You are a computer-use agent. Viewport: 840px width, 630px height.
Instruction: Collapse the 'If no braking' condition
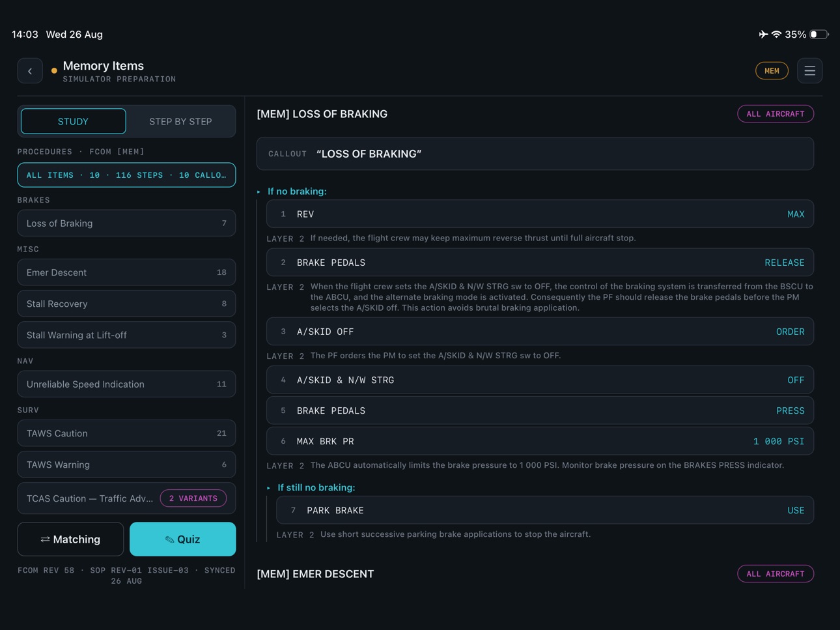click(292, 192)
